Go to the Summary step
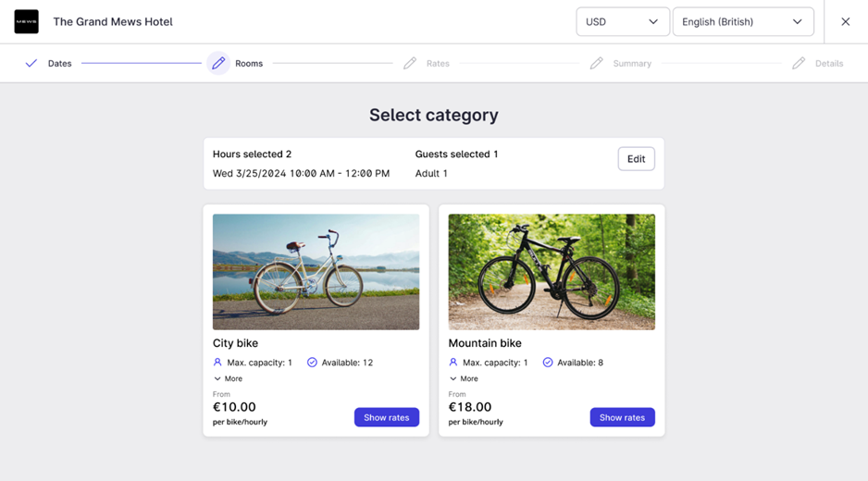Viewport: 868px width, 481px height. pyautogui.click(x=632, y=64)
